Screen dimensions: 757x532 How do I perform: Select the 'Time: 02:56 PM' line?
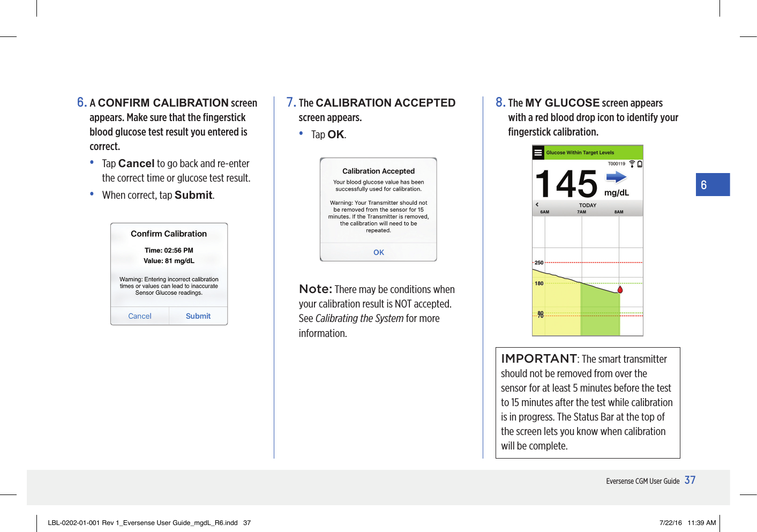point(169,250)
